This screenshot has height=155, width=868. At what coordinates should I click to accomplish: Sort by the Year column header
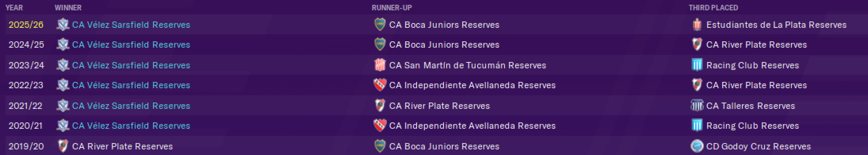[14, 8]
